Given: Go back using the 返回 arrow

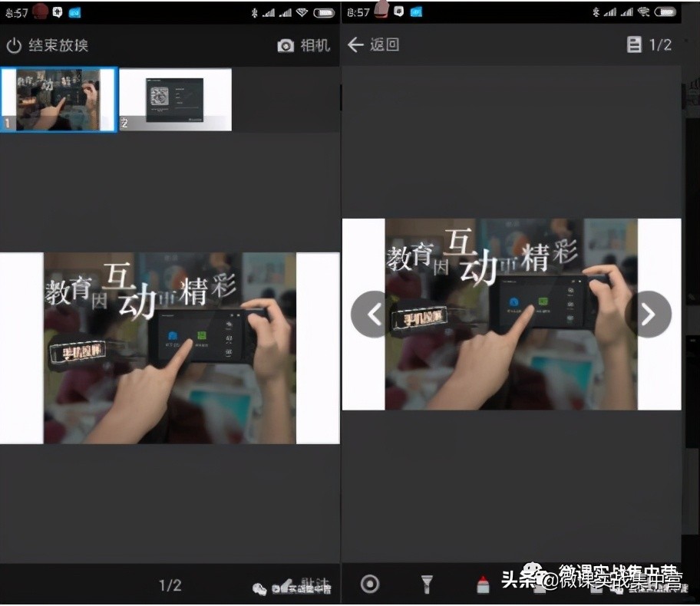Looking at the screenshot, I should (373, 44).
